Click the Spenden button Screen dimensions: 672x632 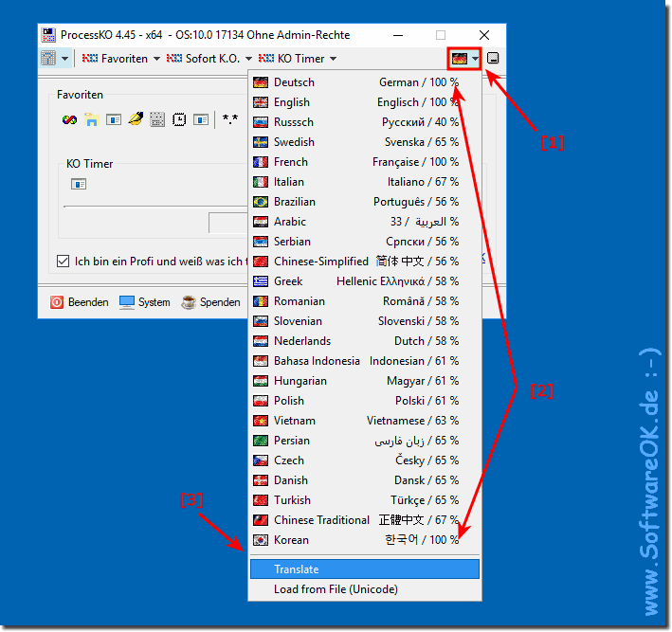210,302
